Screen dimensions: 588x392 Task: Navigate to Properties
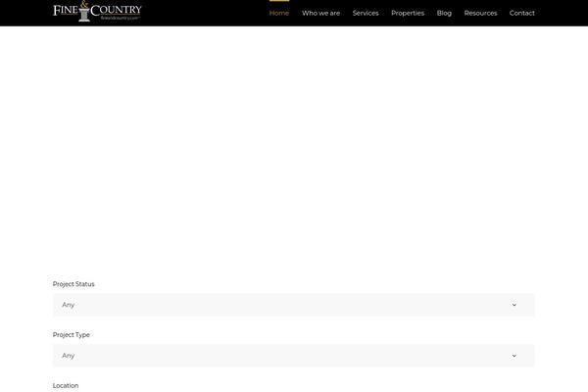coord(408,13)
